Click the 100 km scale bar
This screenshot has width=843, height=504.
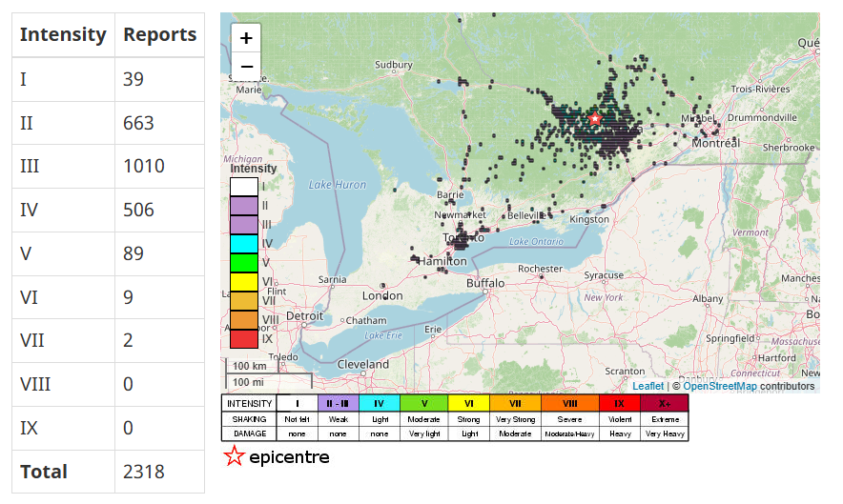click(250, 366)
